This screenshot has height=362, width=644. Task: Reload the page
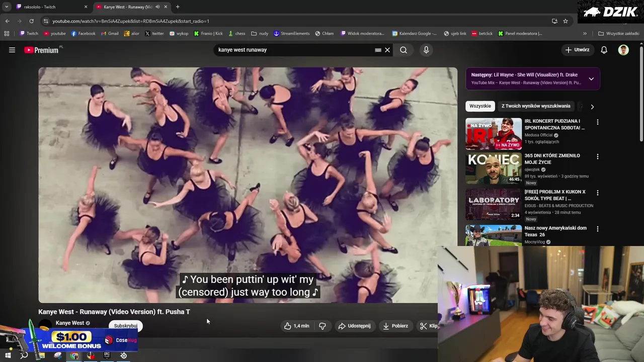coord(31,21)
